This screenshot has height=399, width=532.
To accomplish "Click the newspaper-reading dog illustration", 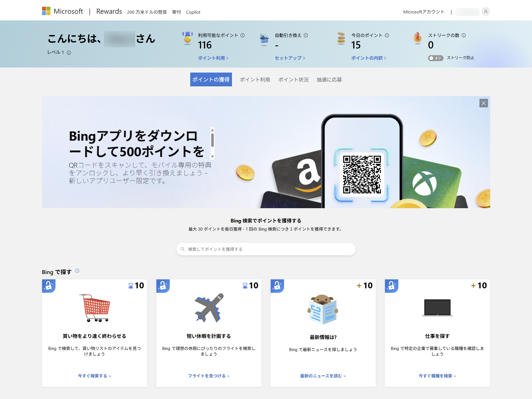I will [323, 309].
